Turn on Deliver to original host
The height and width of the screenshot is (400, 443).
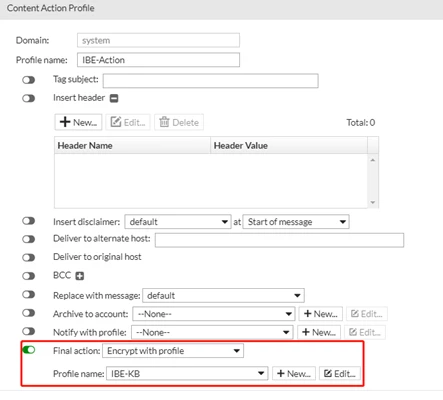[29, 258]
